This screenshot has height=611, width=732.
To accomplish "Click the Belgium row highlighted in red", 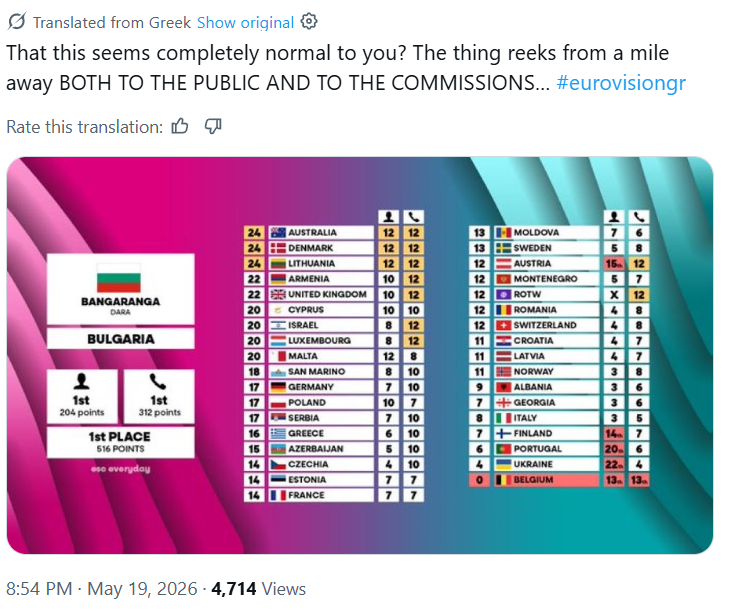I will point(559,480).
